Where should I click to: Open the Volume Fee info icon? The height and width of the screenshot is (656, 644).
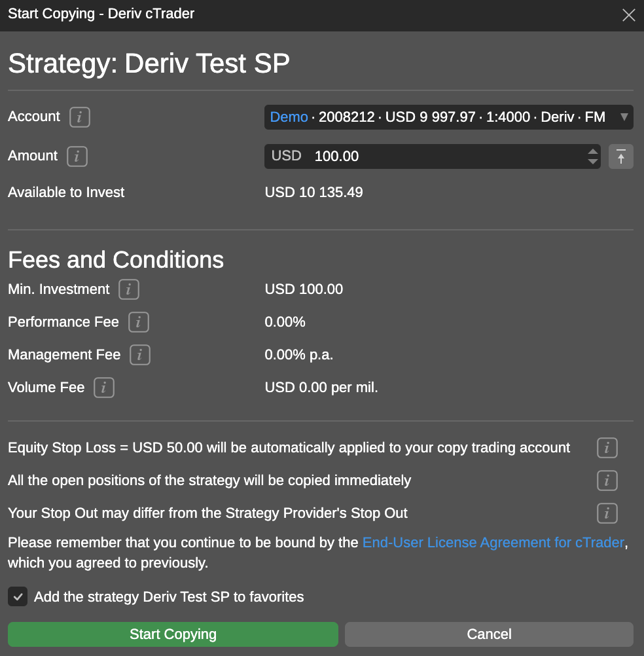click(x=103, y=387)
